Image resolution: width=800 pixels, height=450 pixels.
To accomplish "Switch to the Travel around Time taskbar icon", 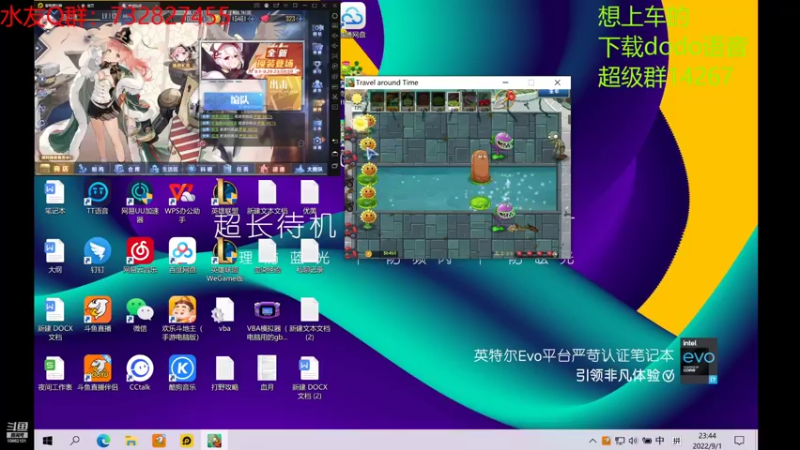I will 214,440.
